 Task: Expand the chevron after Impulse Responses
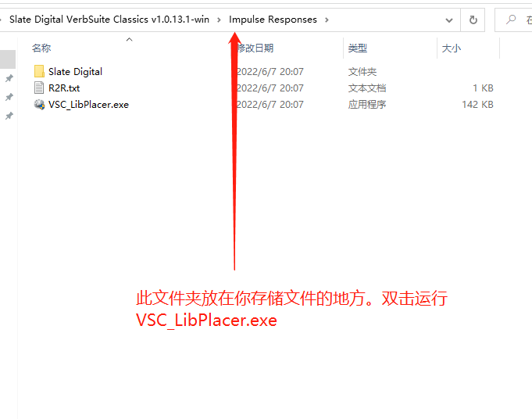[x=327, y=20]
